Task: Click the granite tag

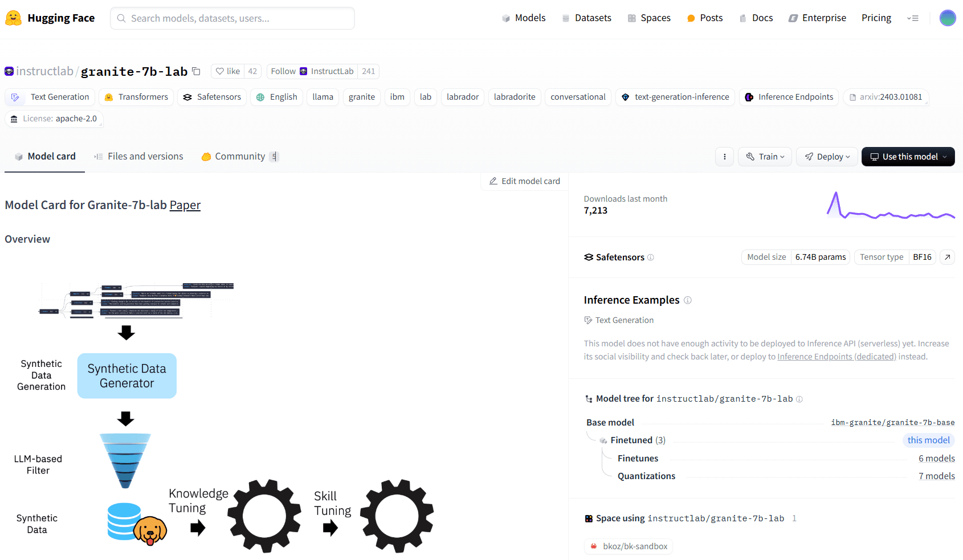Action: click(x=362, y=97)
